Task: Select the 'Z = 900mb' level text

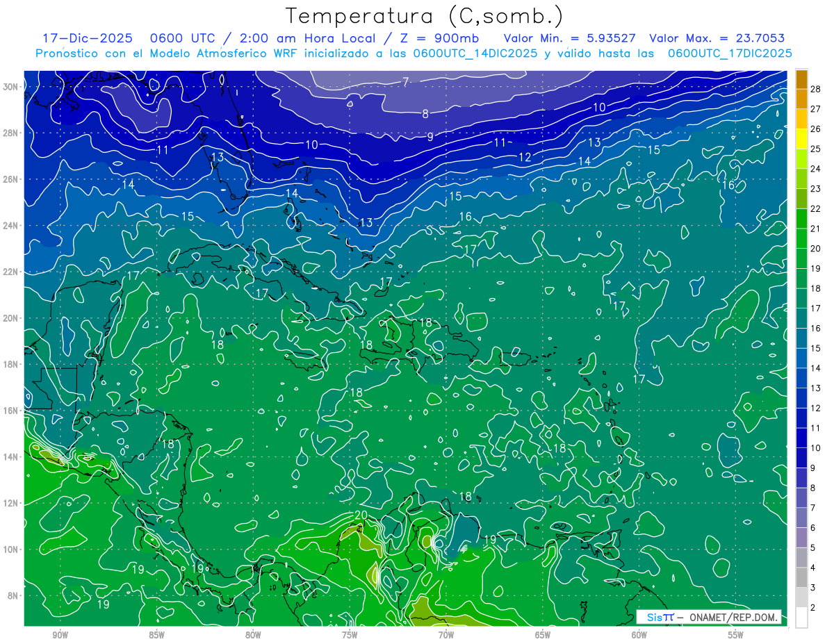Action: pyautogui.click(x=440, y=38)
